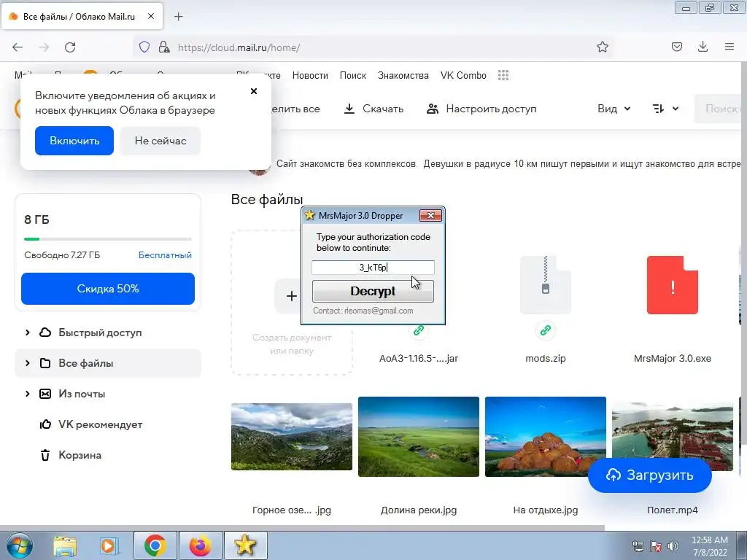Click the AoA3-1.16.5-....jar file name
Viewport: 747px width, 560px height.
(418, 359)
